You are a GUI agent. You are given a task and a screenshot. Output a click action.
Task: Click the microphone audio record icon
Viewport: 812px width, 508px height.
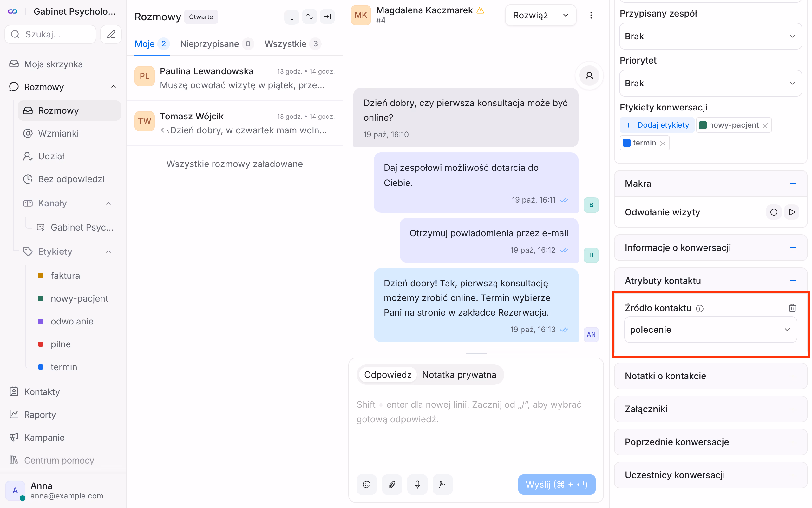click(x=417, y=484)
